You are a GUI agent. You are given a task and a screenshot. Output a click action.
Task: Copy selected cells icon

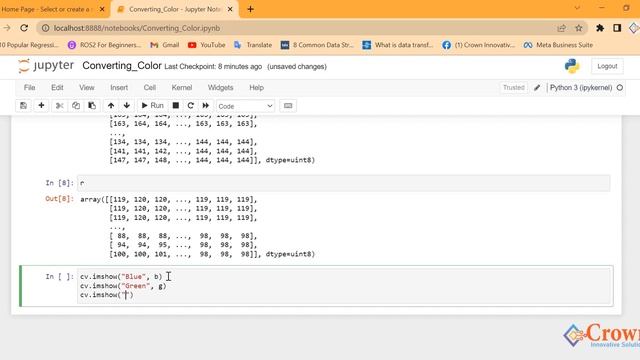tap(76, 106)
